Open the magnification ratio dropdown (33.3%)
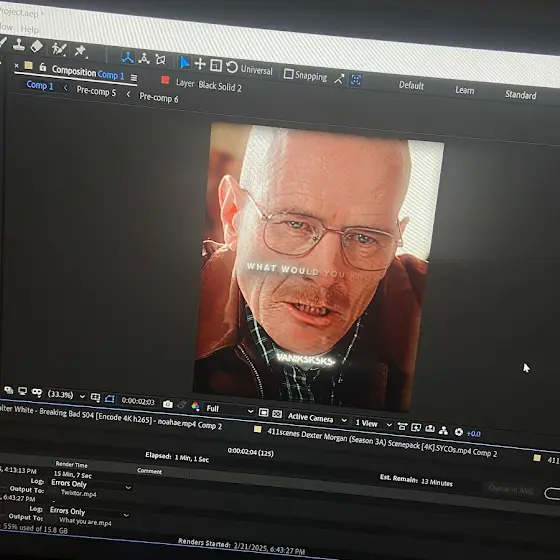560x560 pixels. click(x=66, y=395)
